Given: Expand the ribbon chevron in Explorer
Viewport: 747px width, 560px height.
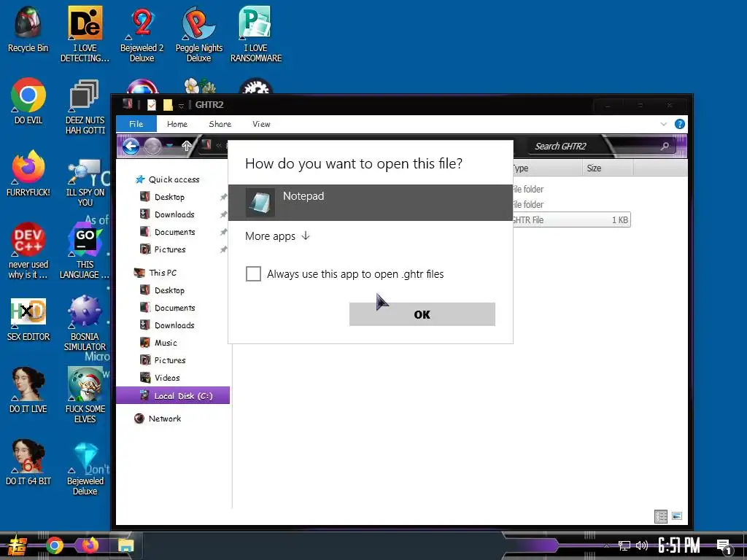Looking at the screenshot, I should pos(664,124).
